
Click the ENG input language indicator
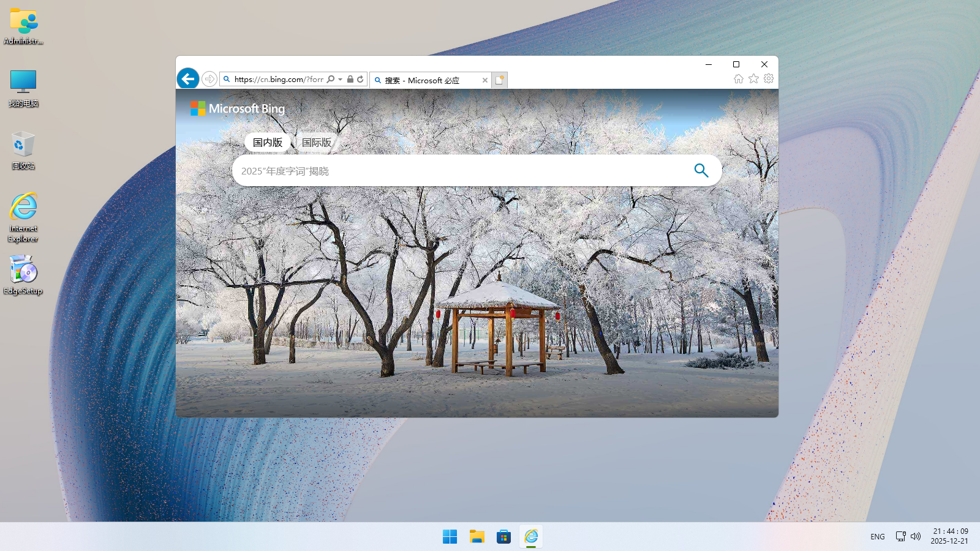877,537
